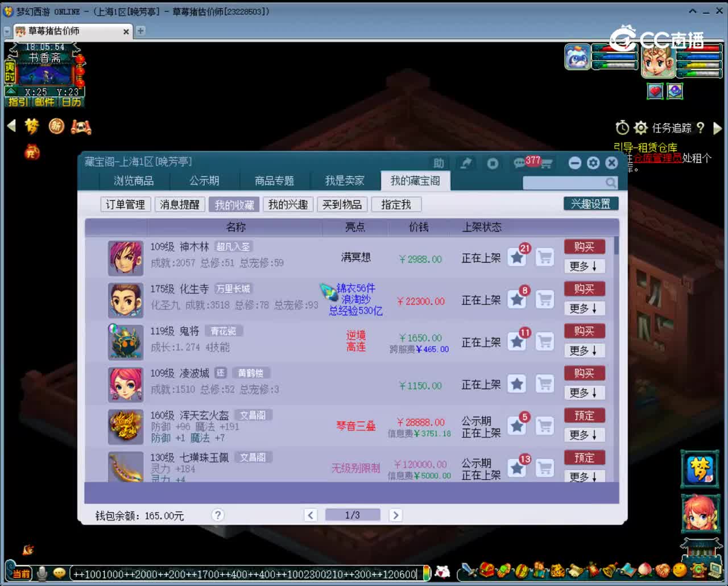Open the 377 messages and cart icon

[533, 163]
